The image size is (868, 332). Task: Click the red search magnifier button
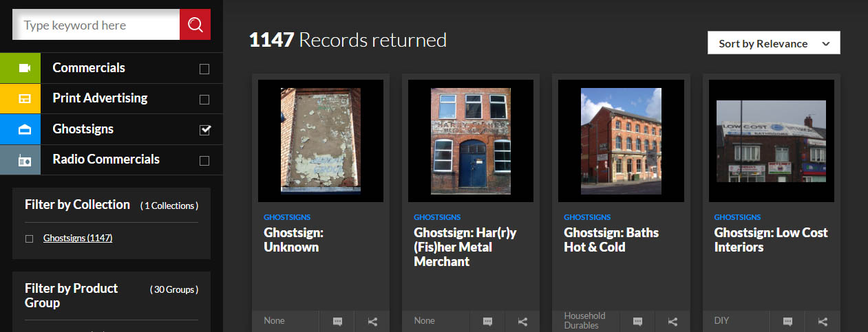click(x=195, y=25)
